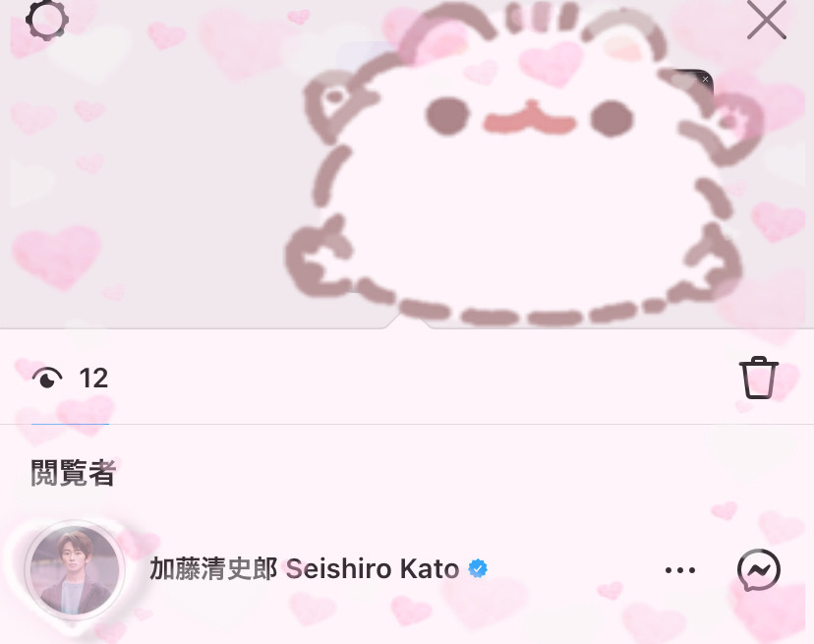Dismiss the small x on story thumbnail
The image size is (814, 644).
point(705,79)
